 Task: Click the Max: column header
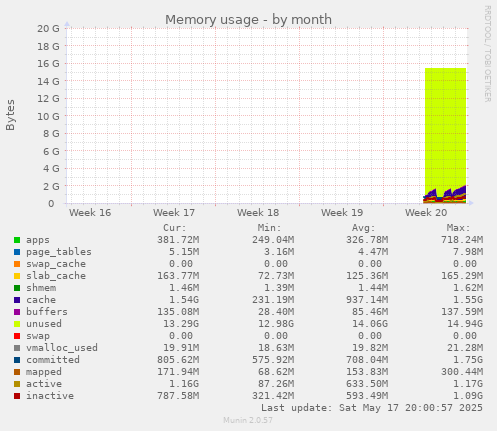tap(458, 228)
